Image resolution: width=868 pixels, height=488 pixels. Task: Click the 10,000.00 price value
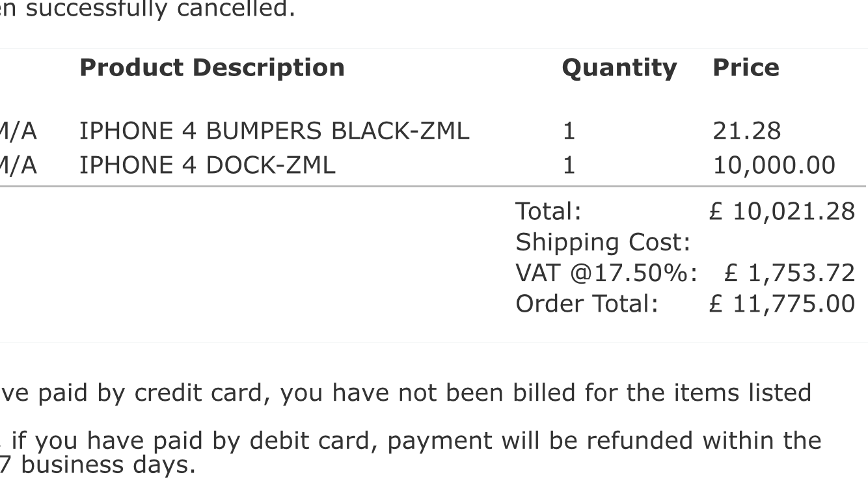click(x=774, y=166)
